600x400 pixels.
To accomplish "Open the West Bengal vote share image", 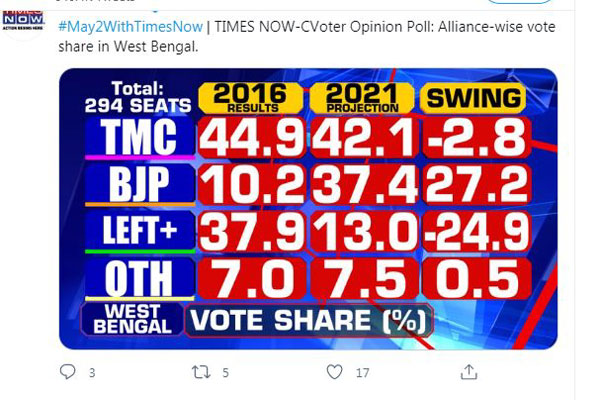I will [307, 208].
